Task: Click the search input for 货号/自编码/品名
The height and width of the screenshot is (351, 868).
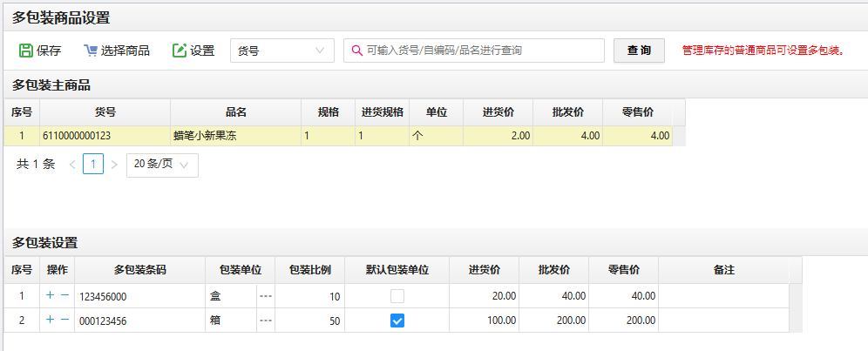Action: tap(479, 51)
